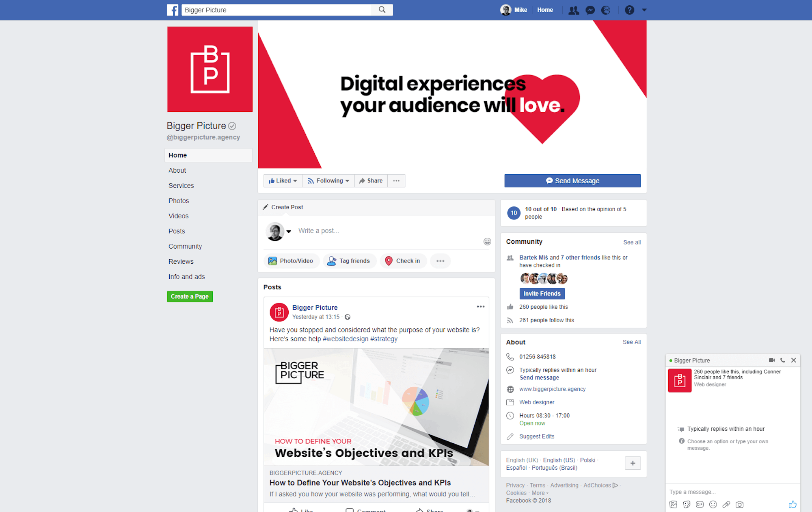Open the Home link in top bar

coord(545,10)
